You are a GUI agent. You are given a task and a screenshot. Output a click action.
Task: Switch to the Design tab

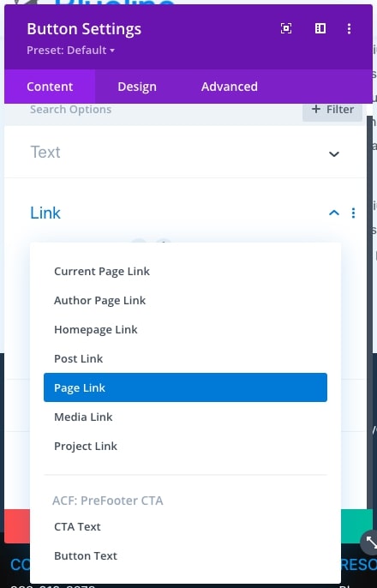[137, 87]
